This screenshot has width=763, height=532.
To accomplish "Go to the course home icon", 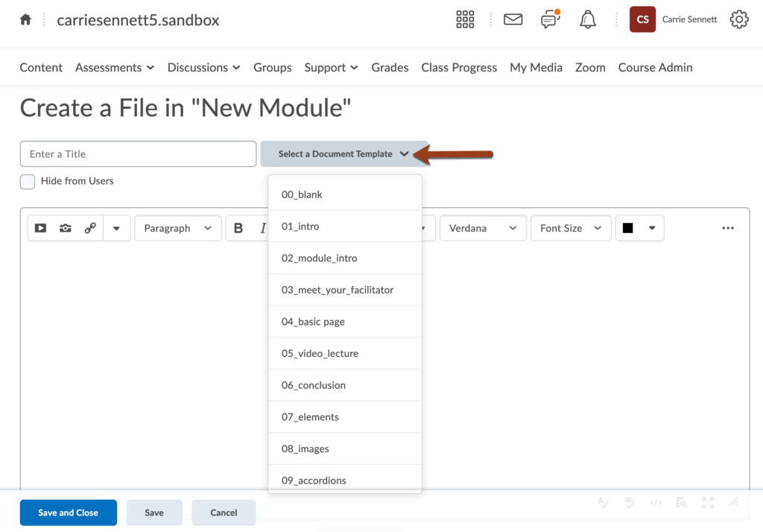I will coord(25,19).
